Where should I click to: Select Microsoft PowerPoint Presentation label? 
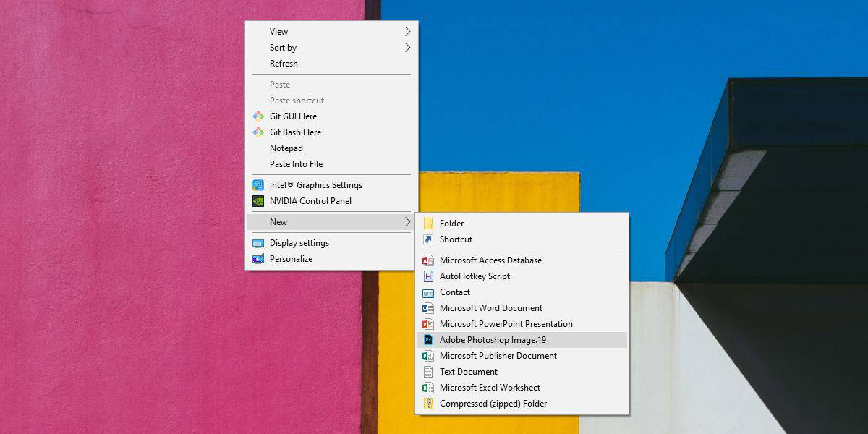click(506, 324)
